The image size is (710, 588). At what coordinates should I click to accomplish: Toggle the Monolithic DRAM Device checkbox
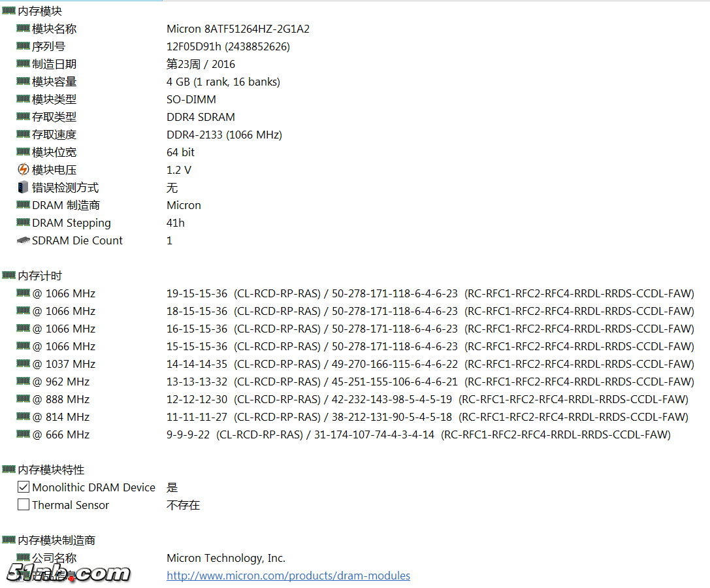coord(24,487)
